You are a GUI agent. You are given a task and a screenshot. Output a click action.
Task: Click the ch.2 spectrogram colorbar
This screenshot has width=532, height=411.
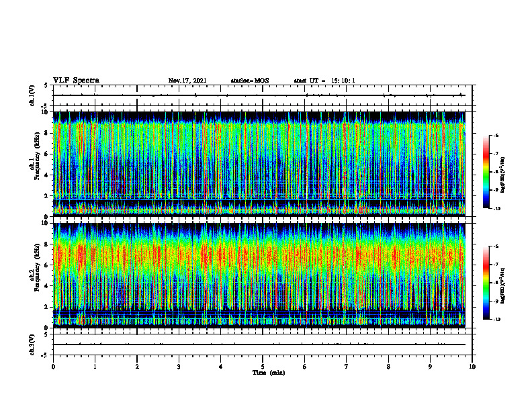coord(486,283)
